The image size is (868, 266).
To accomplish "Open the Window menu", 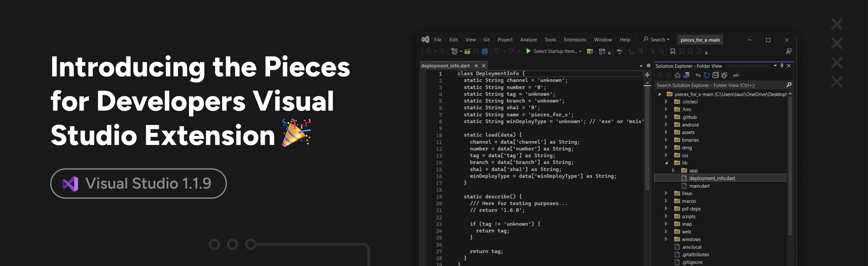I will click(603, 39).
